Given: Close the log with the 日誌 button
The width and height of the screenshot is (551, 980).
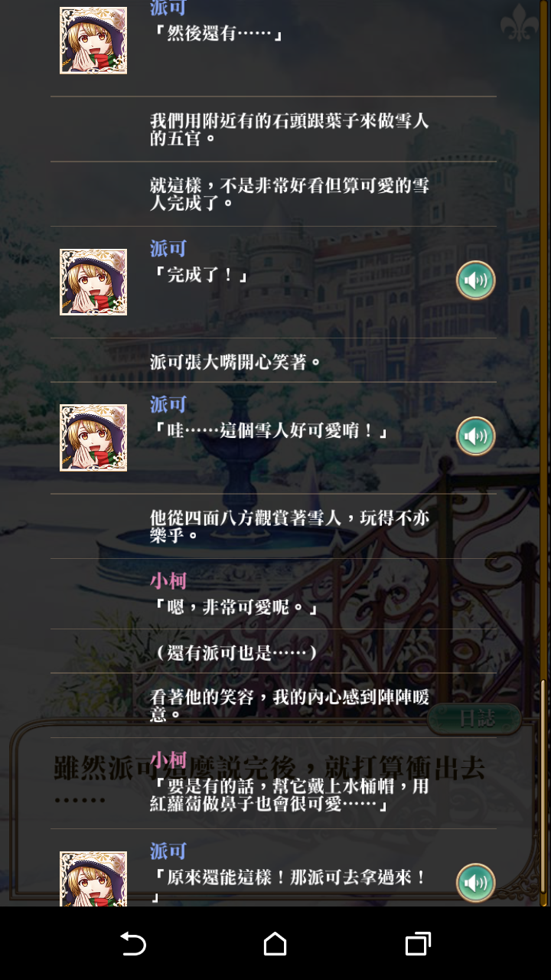Looking at the screenshot, I should point(474,718).
